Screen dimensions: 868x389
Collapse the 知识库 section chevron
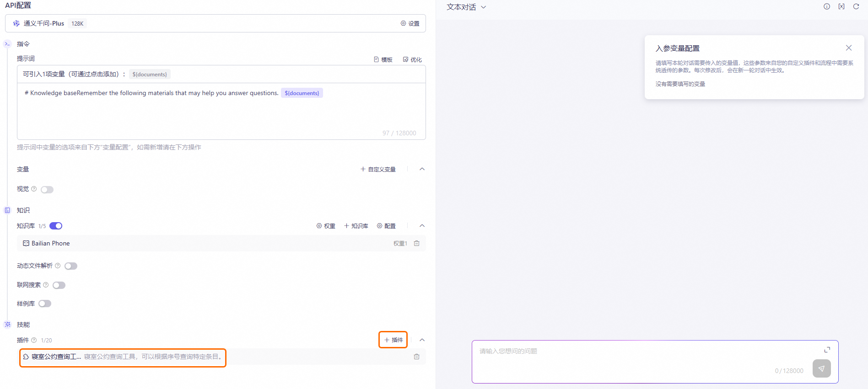[422, 226]
